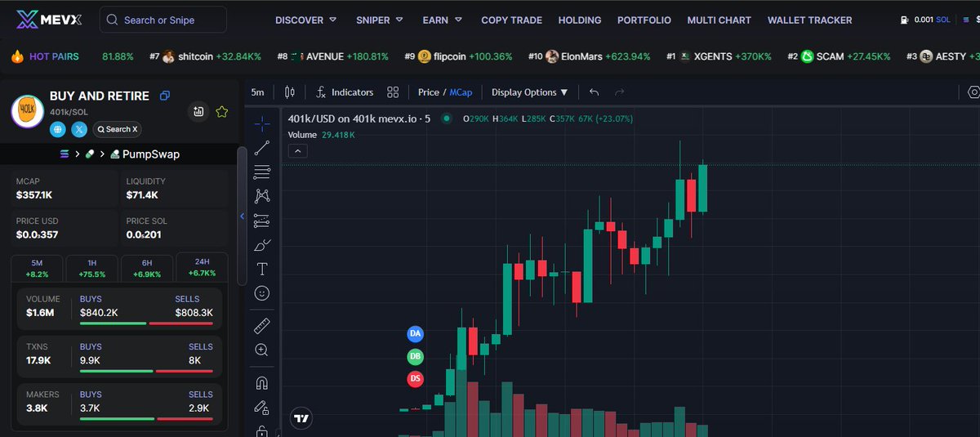
Task: Click the TradingView logo on chart
Action: click(301, 418)
